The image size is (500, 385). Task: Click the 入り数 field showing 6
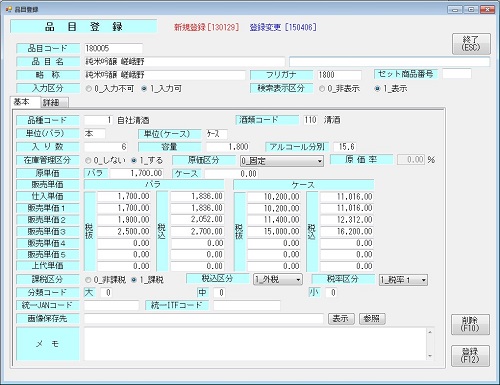[106, 147]
